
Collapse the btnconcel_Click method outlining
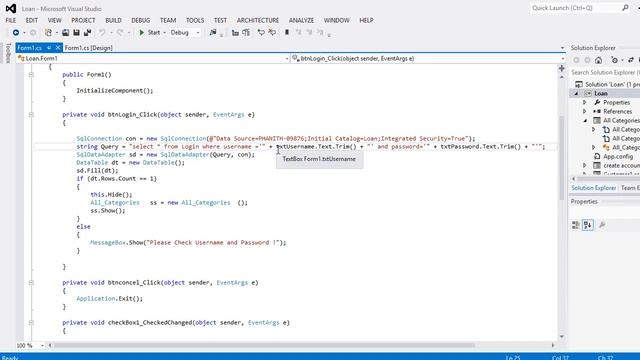[x=31, y=282]
